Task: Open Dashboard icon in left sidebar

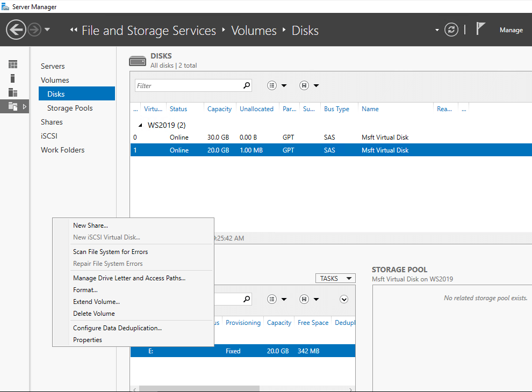Action: click(13, 64)
